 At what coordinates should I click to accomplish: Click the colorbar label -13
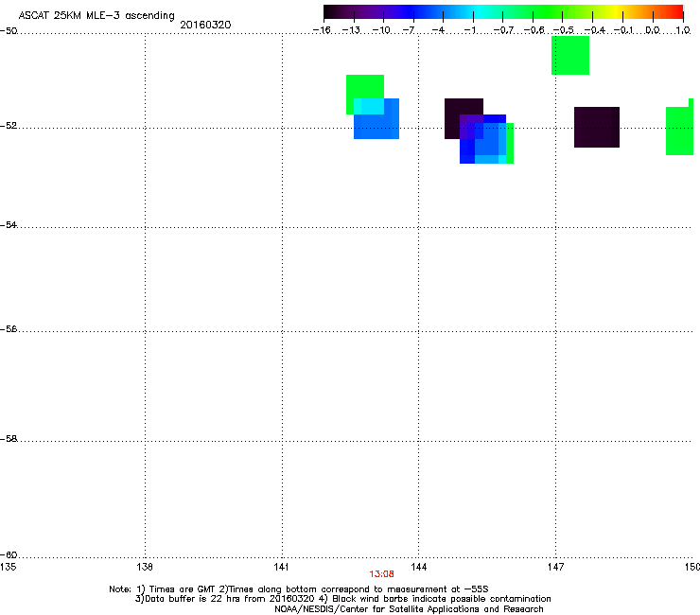(351, 30)
